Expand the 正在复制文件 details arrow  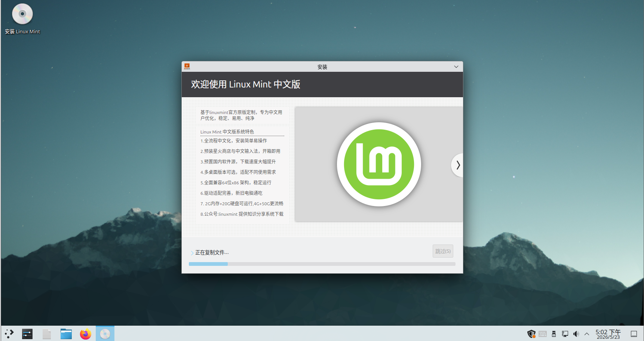click(192, 253)
